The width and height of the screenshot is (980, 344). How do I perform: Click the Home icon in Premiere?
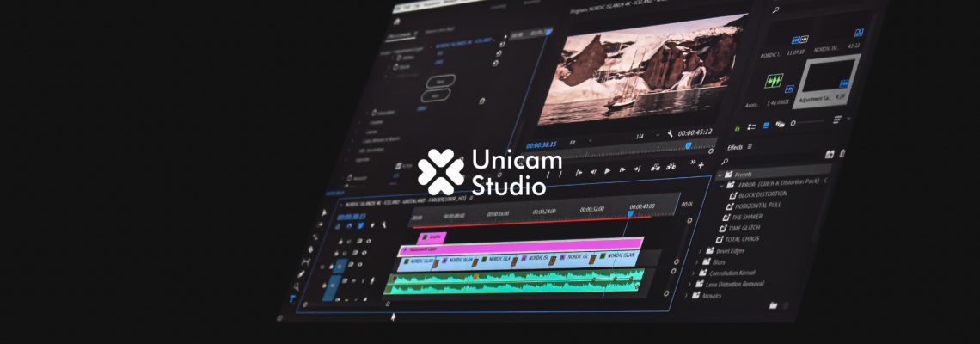click(396, 21)
